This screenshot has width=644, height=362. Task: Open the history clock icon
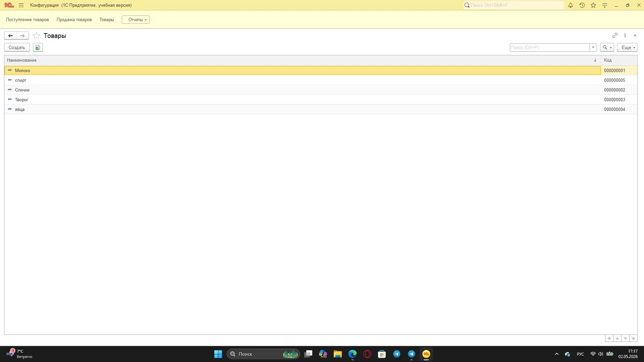coord(582,5)
